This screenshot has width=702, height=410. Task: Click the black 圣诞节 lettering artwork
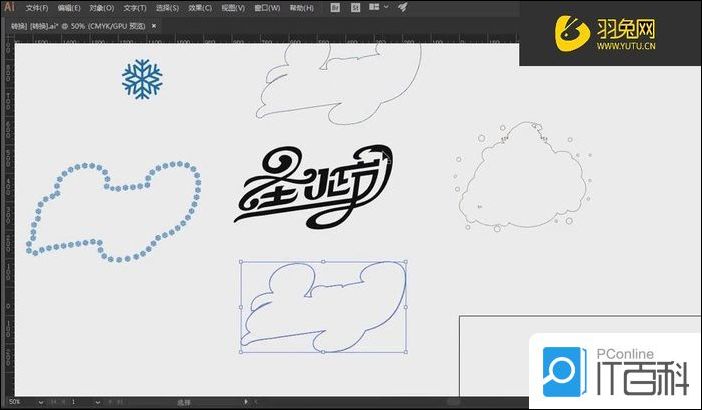click(313, 186)
